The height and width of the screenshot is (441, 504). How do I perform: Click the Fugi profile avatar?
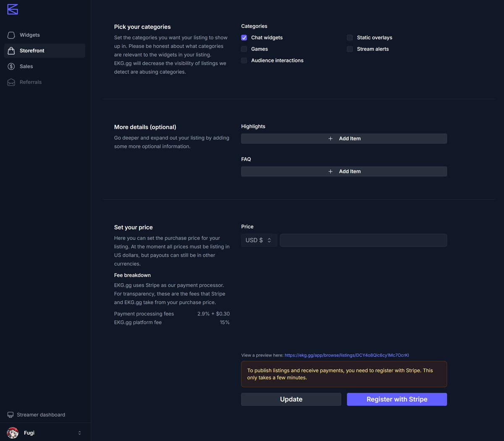[13, 433]
